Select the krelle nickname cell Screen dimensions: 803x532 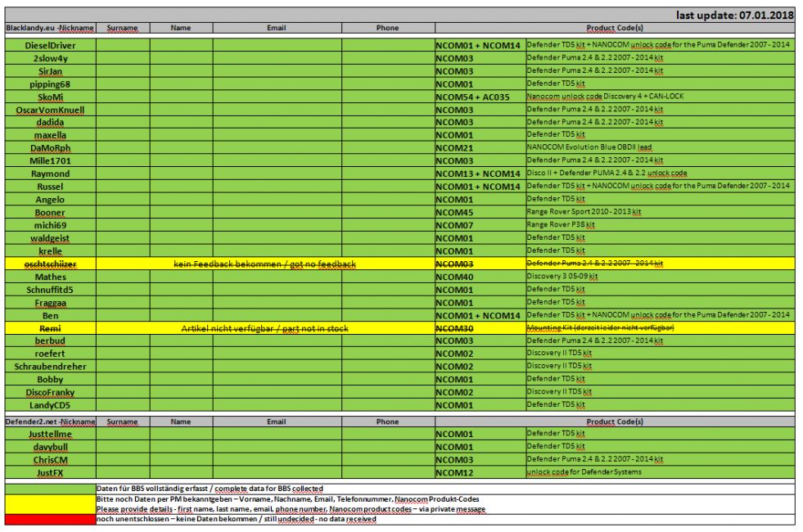50,251
